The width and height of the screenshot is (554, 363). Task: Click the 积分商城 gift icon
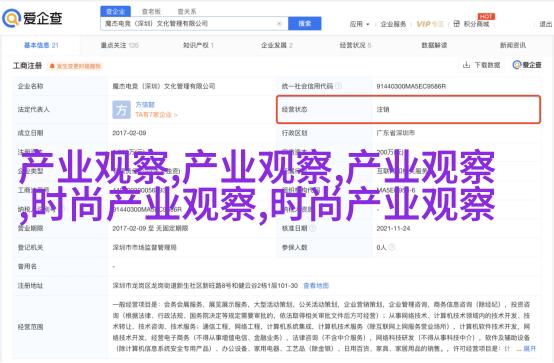pos(456,24)
